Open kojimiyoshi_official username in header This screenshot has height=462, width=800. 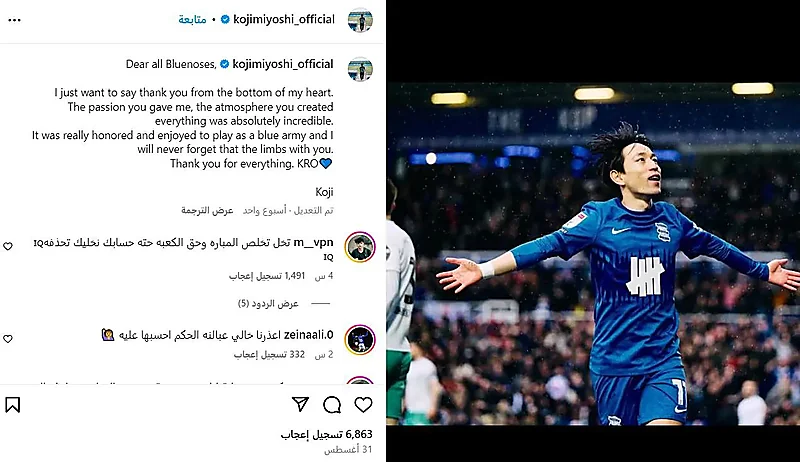284,19
